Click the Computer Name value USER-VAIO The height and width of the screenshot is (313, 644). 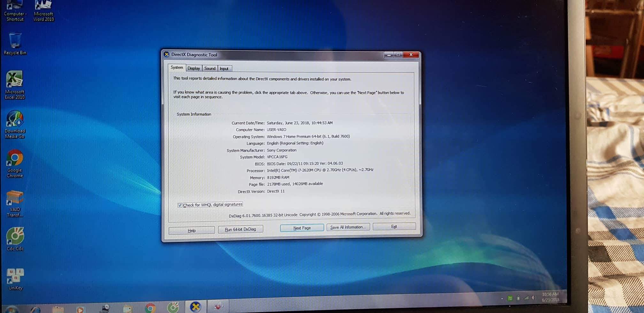(x=277, y=130)
